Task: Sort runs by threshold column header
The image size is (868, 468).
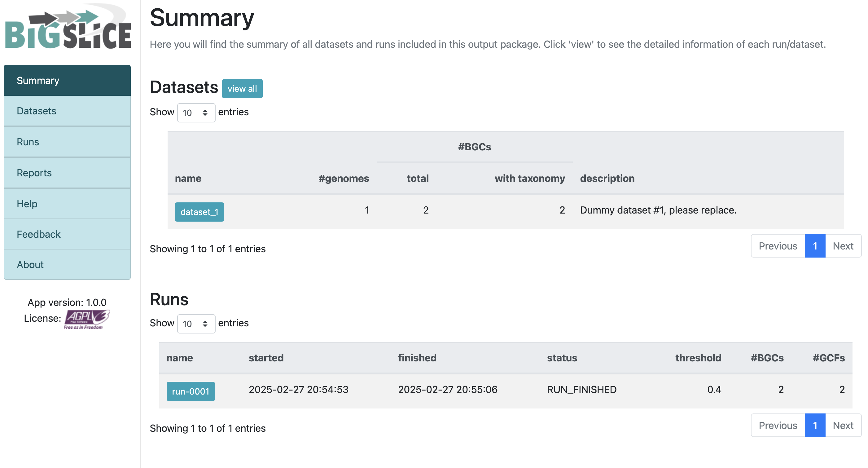Action: point(698,357)
